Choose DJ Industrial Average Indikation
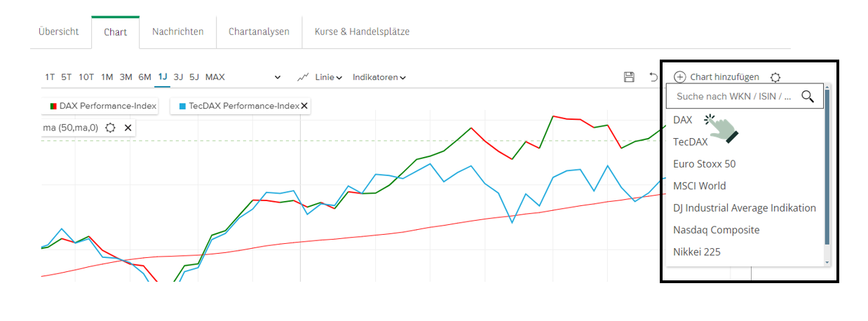Screen dimensions: 868x321 [745, 208]
